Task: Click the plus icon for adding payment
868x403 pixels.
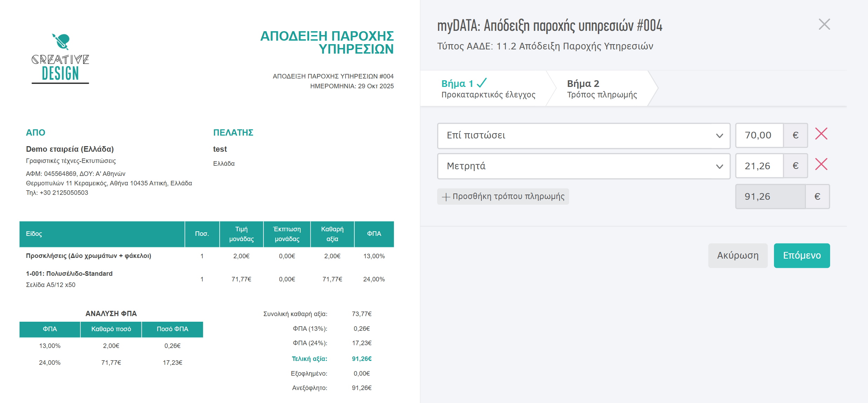Action: click(446, 197)
